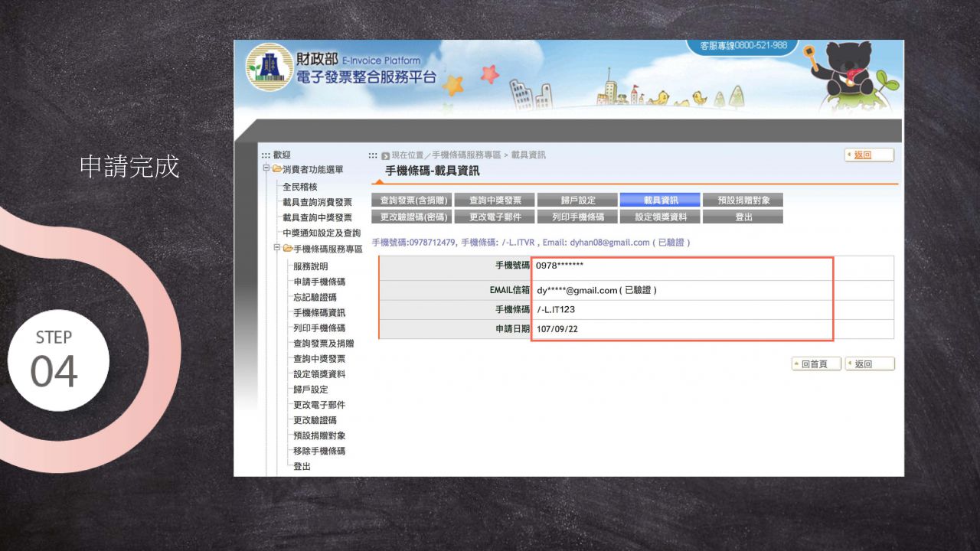Select 更改電子郵件 in the sidebar tree
Viewport: 980px width, 551px height.
tap(318, 405)
